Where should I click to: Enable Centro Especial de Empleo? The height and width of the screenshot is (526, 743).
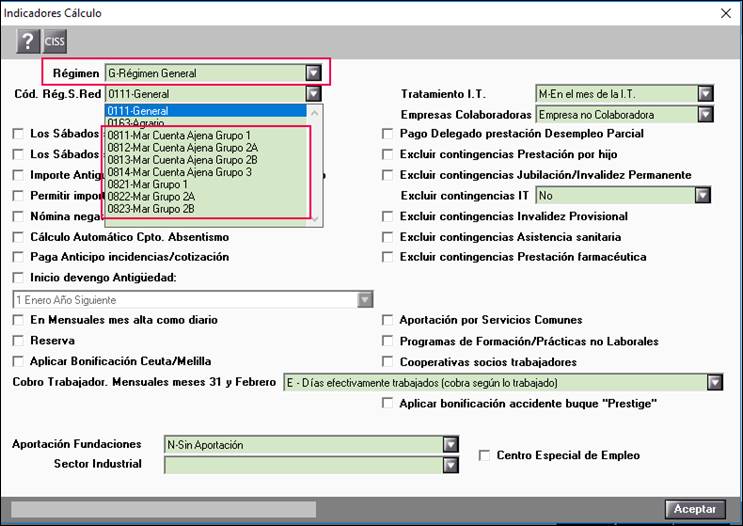coord(484,455)
